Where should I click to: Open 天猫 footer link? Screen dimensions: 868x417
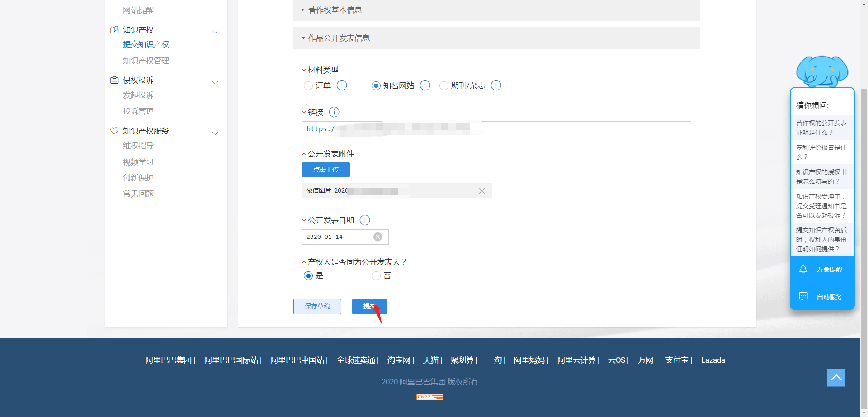431,360
